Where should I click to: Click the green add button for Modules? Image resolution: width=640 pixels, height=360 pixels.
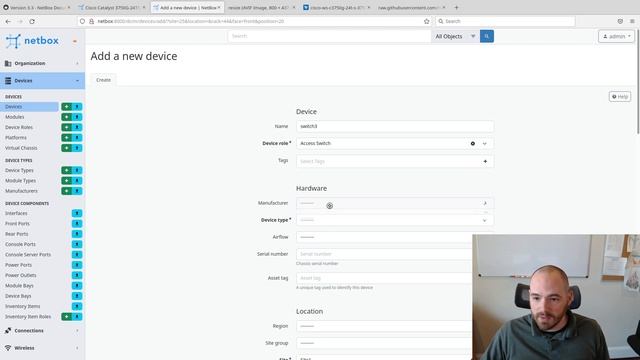[67, 117]
